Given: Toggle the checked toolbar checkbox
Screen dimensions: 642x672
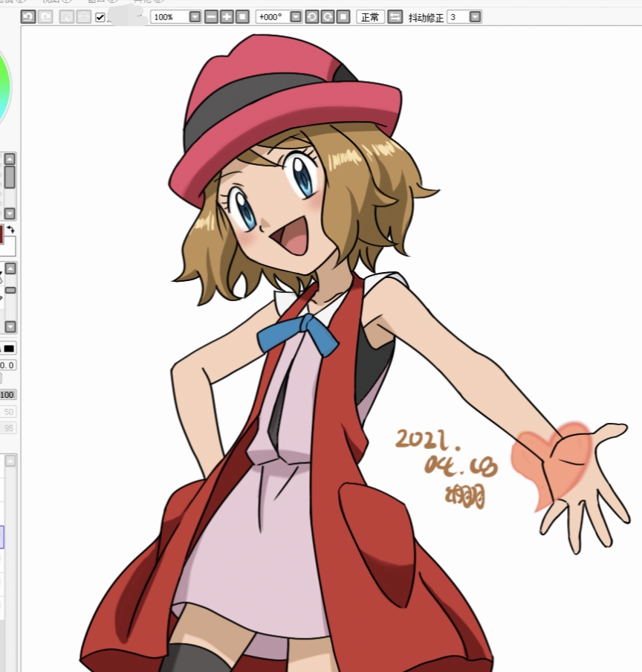Looking at the screenshot, I should tap(100, 17).
